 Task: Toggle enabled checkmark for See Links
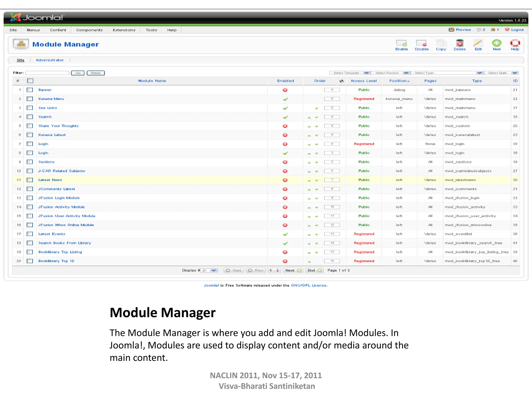285,108
